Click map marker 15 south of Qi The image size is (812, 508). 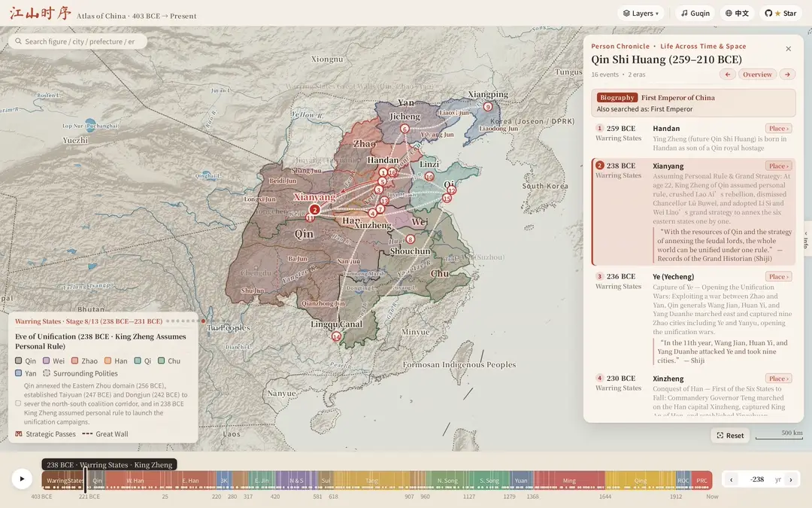(x=447, y=198)
